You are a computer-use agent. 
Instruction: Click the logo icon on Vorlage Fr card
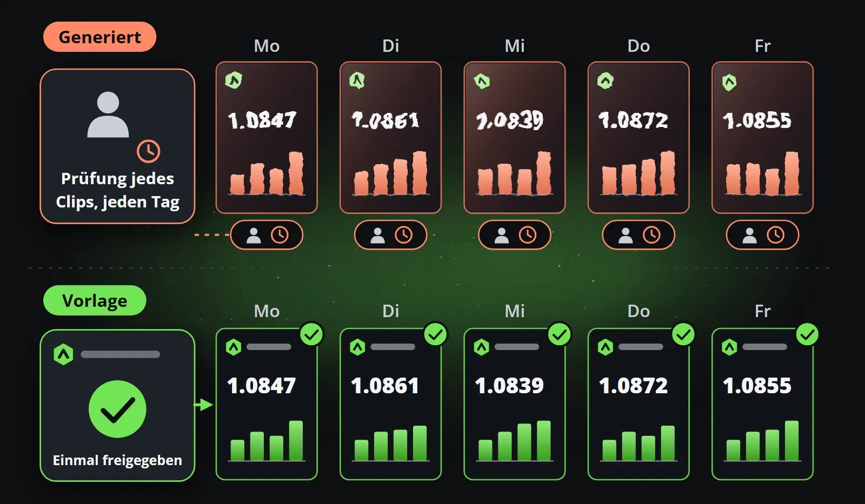[x=729, y=347]
